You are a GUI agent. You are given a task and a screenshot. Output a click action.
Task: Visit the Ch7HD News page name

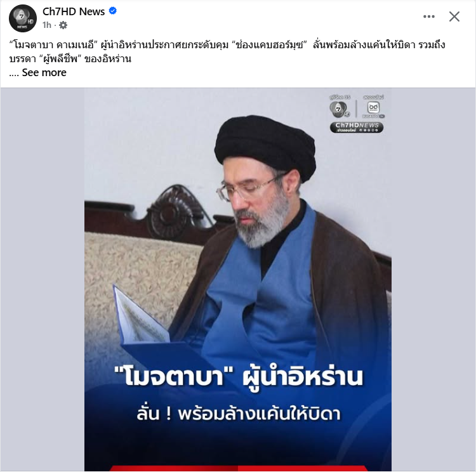click(x=74, y=11)
